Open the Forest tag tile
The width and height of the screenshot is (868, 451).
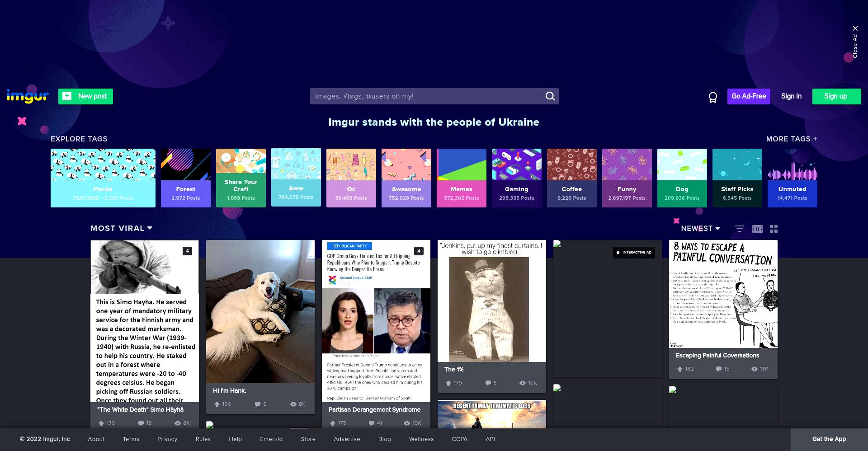click(x=186, y=178)
